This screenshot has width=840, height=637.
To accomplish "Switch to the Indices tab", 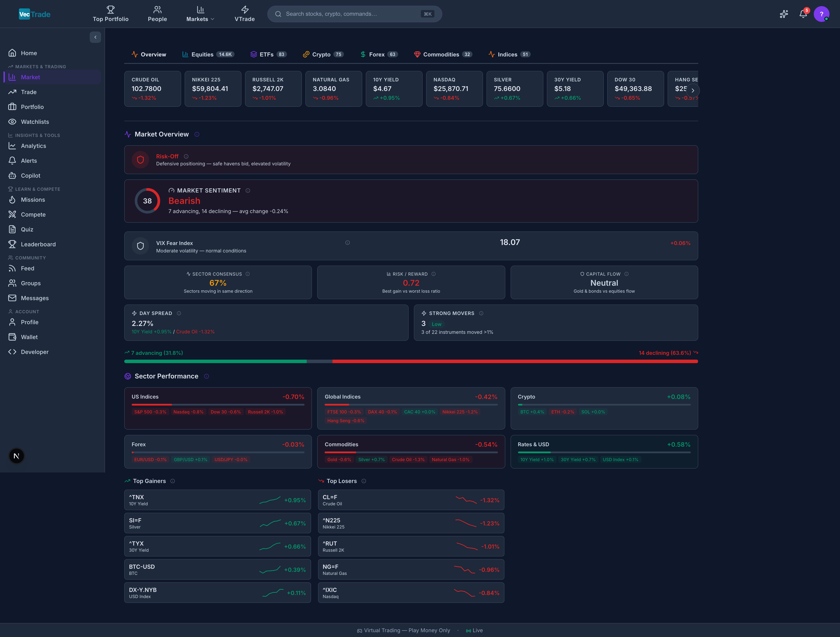I will coord(509,54).
